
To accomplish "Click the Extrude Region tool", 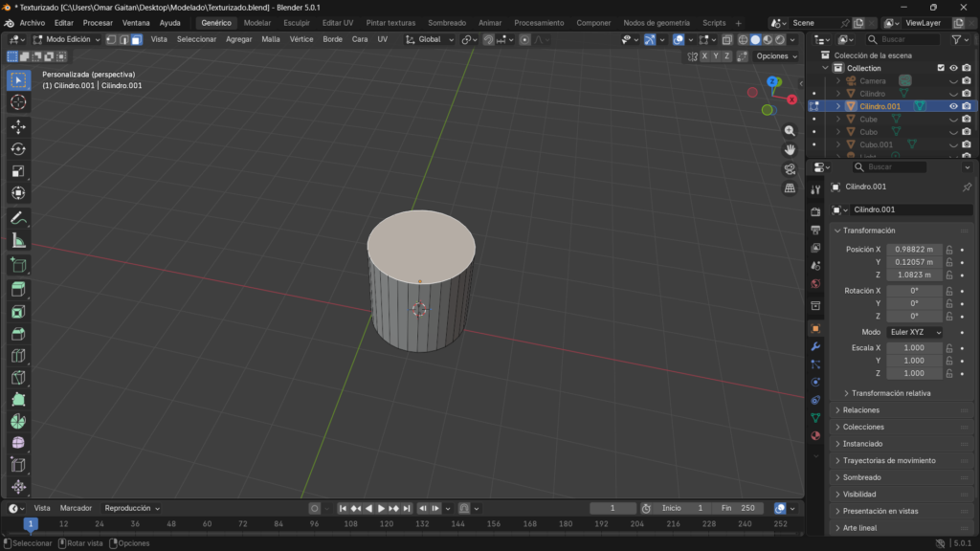I will click(18, 289).
